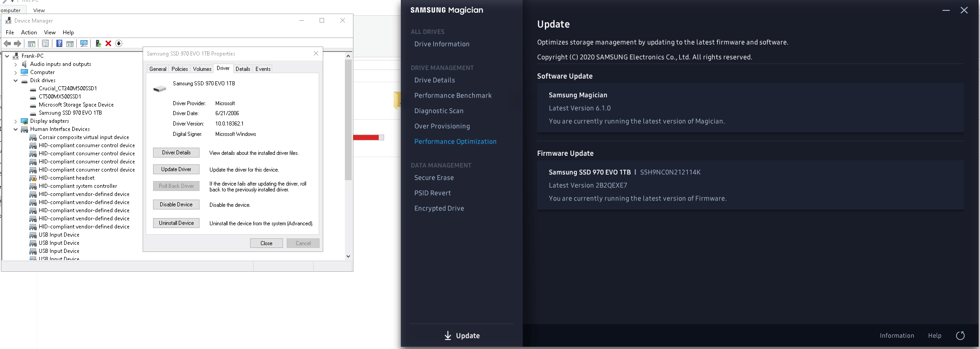
Task: Click the Disk drives category icon
Action: (24, 81)
